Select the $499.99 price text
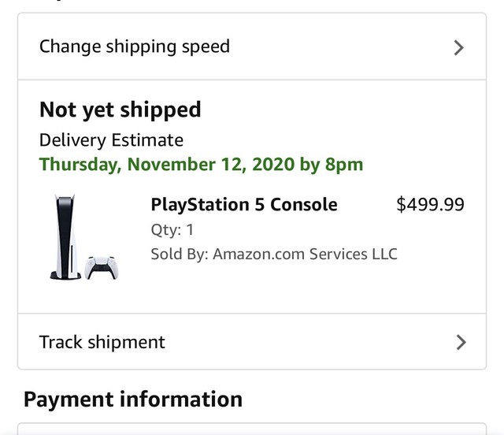 (430, 205)
